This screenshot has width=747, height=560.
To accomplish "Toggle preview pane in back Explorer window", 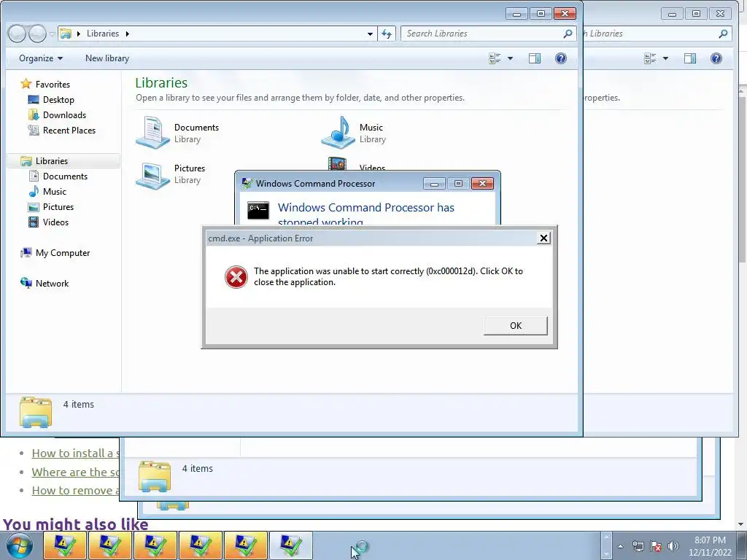I will click(x=690, y=58).
